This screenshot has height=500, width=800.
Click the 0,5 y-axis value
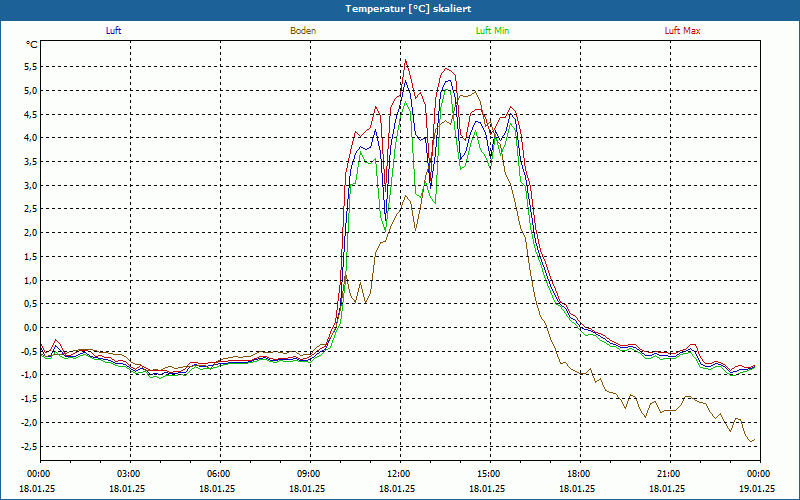click(30, 304)
